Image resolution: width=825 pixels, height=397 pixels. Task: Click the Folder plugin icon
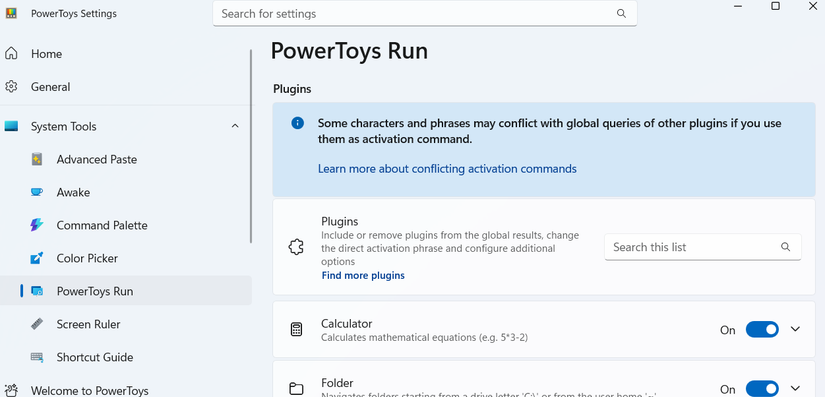(x=296, y=389)
